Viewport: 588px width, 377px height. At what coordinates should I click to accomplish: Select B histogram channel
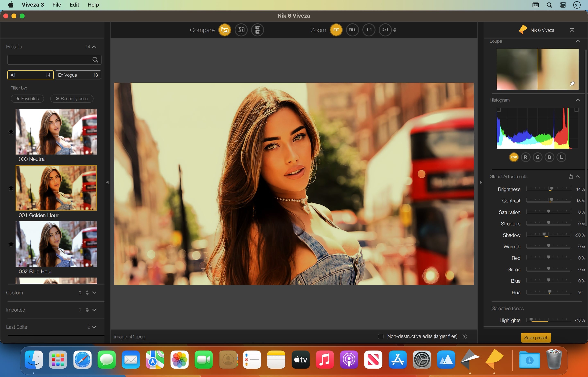[549, 157]
